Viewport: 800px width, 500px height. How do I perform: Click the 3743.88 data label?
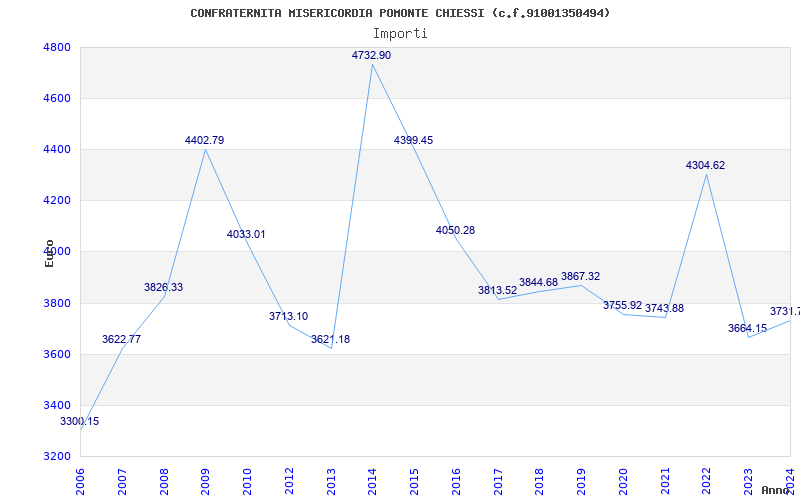[664, 308]
